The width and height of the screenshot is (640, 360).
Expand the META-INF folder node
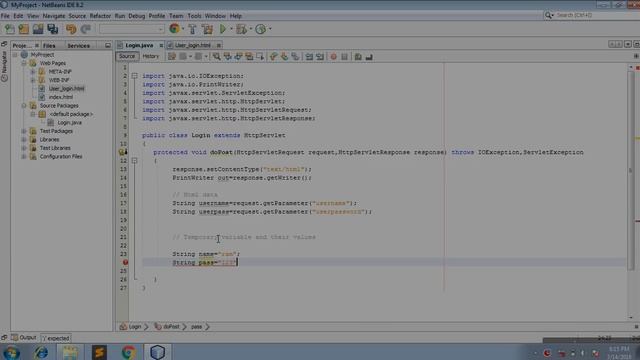[33, 71]
